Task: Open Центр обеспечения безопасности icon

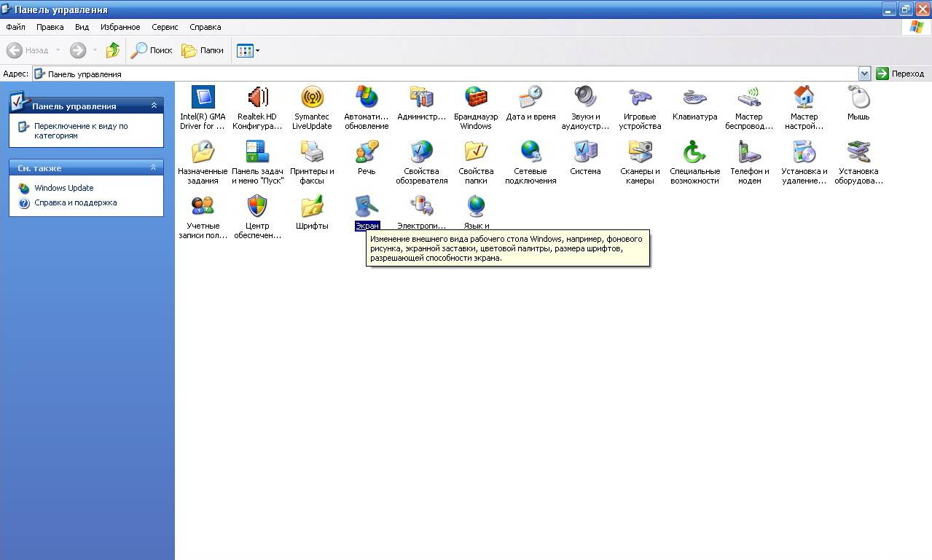Action: (257, 206)
